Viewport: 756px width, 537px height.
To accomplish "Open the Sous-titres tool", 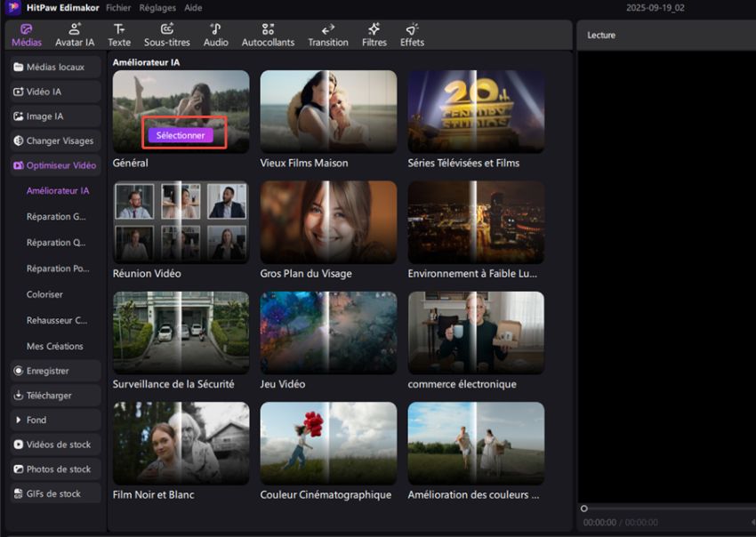I will coord(167,36).
